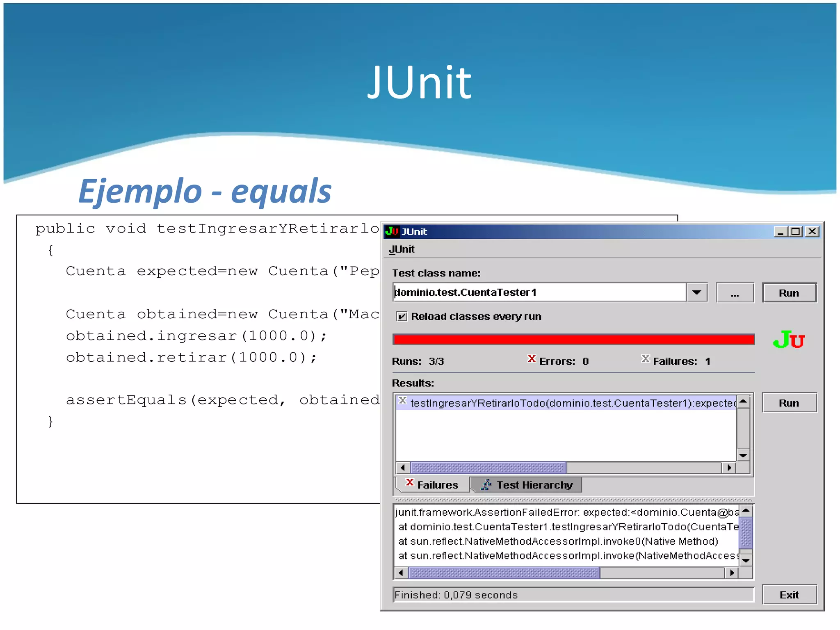The image size is (840, 630).
Task: Click the JUnit title bar logo icon
Action: 392,232
